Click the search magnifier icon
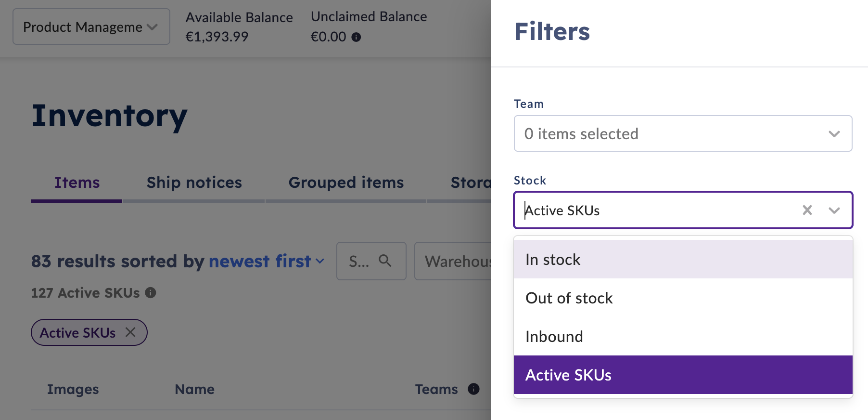Viewport: 868px width, 420px height. 385,261
